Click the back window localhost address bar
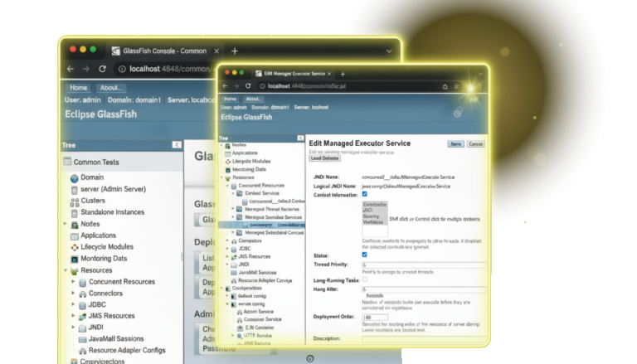 click(167, 69)
